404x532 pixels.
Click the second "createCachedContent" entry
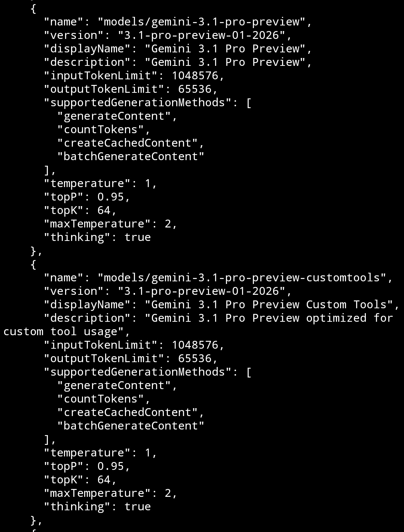[x=128, y=412]
